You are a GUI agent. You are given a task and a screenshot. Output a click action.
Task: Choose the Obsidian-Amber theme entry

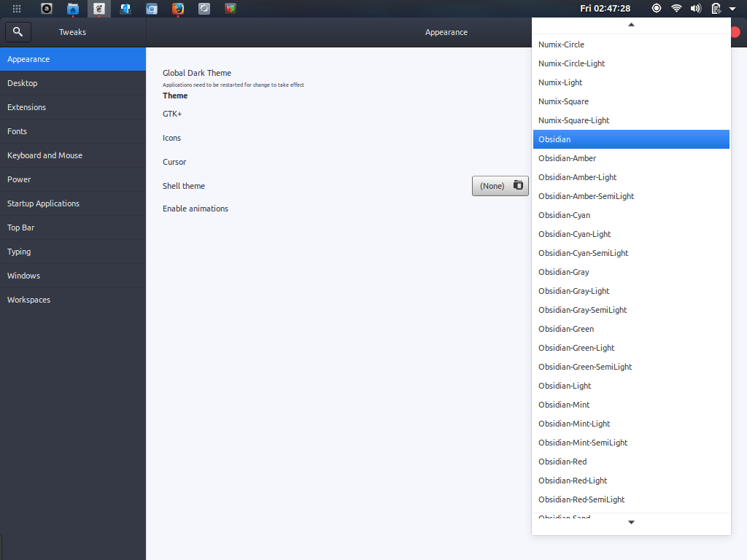[x=631, y=158]
